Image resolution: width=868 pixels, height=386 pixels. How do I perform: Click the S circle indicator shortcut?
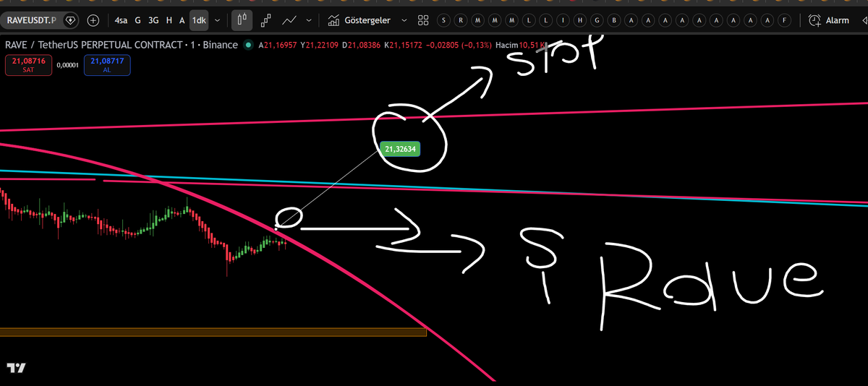[x=443, y=20]
